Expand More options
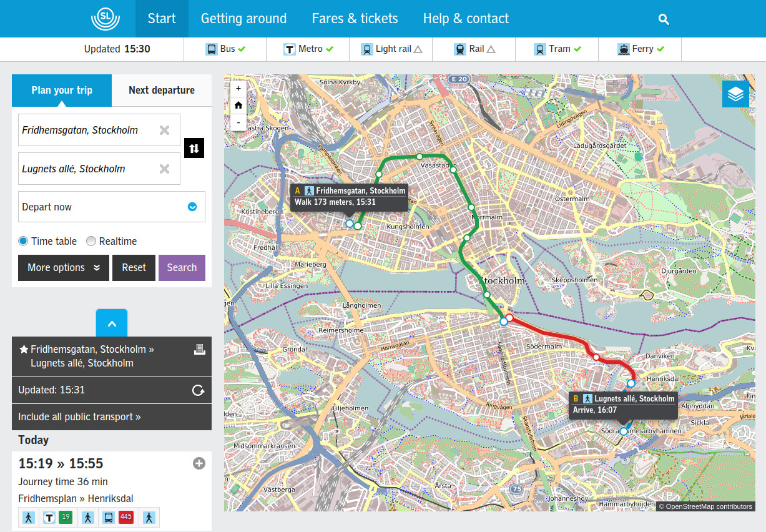Viewport: 766px width, 532px height. pos(64,268)
